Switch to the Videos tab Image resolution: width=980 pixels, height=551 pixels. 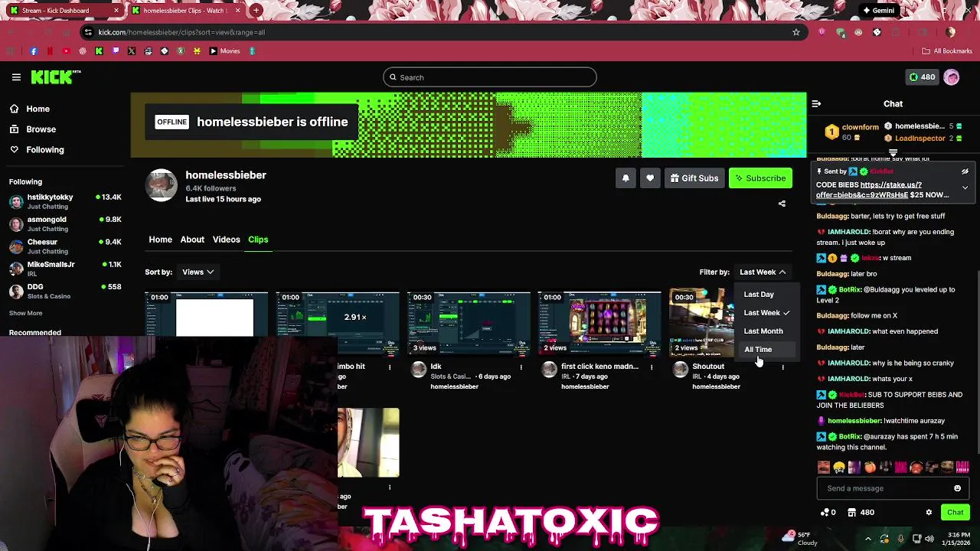pos(226,240)
